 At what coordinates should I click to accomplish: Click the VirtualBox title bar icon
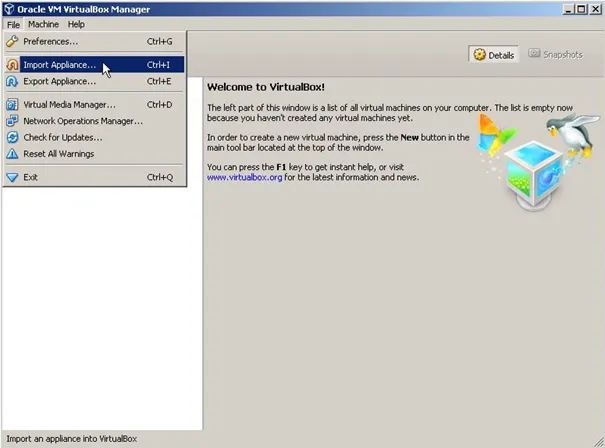pos(8,9)
